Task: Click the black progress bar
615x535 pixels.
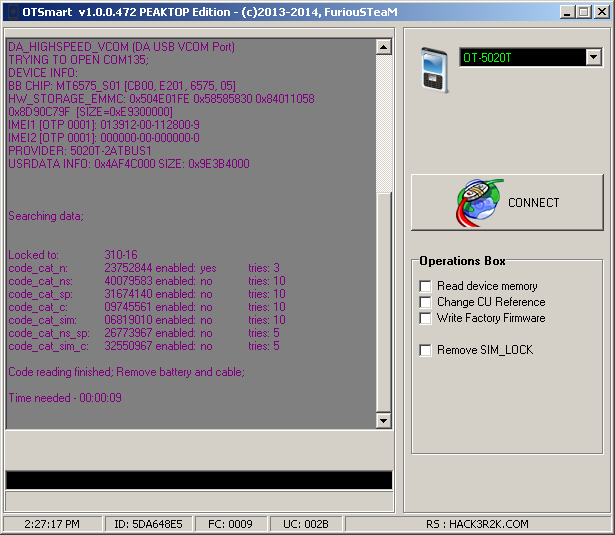Action: (198, 480)
